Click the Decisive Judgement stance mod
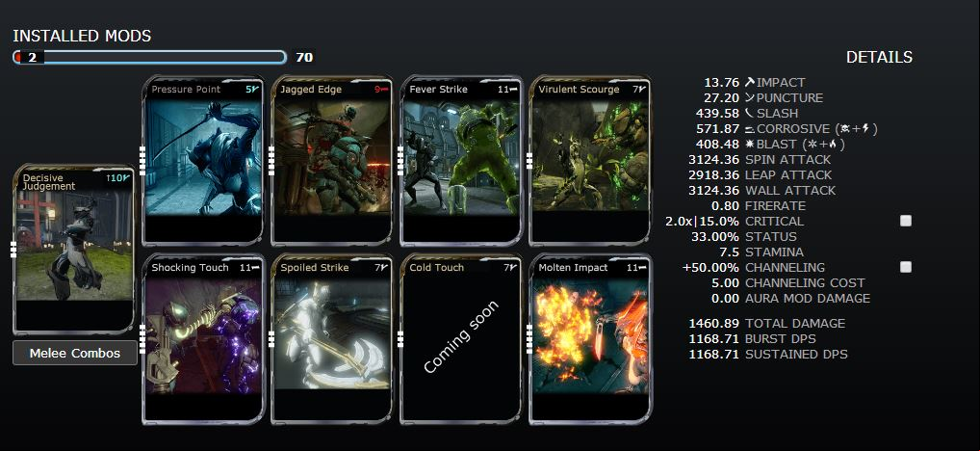The height and width of the screenshot is (451, 980). 74,250
